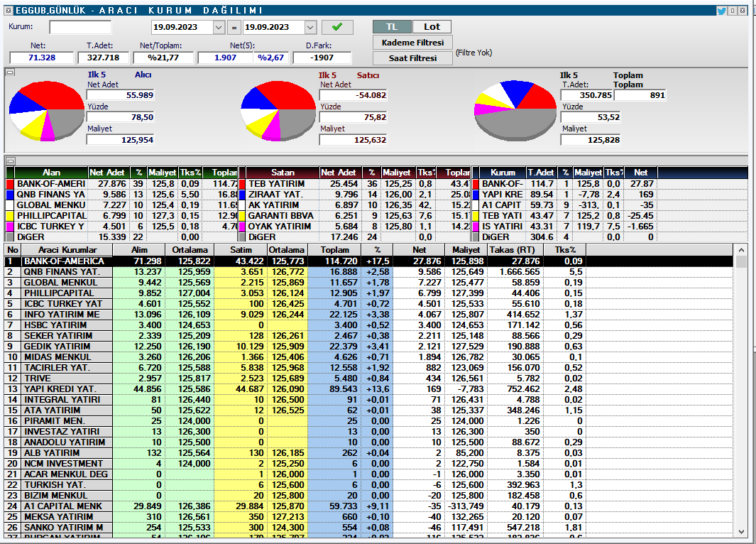756x544 pixels.
Task: Select the TURKISH YAT. row
Action: (x=369, y=484)
